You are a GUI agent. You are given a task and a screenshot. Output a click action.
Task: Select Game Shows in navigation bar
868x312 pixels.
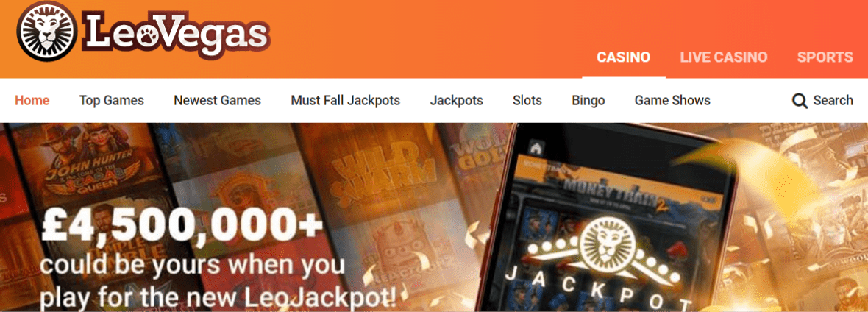pyautogui.click(x=672, y=100)
